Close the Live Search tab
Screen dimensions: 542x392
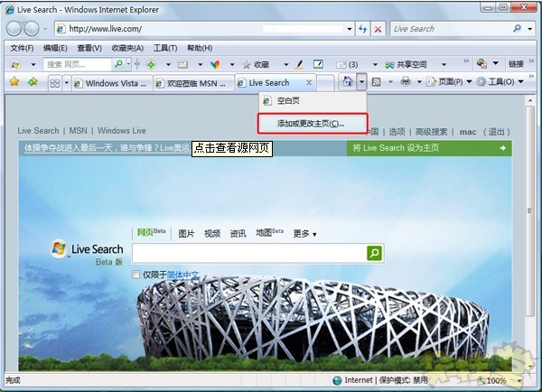[309, 82]
